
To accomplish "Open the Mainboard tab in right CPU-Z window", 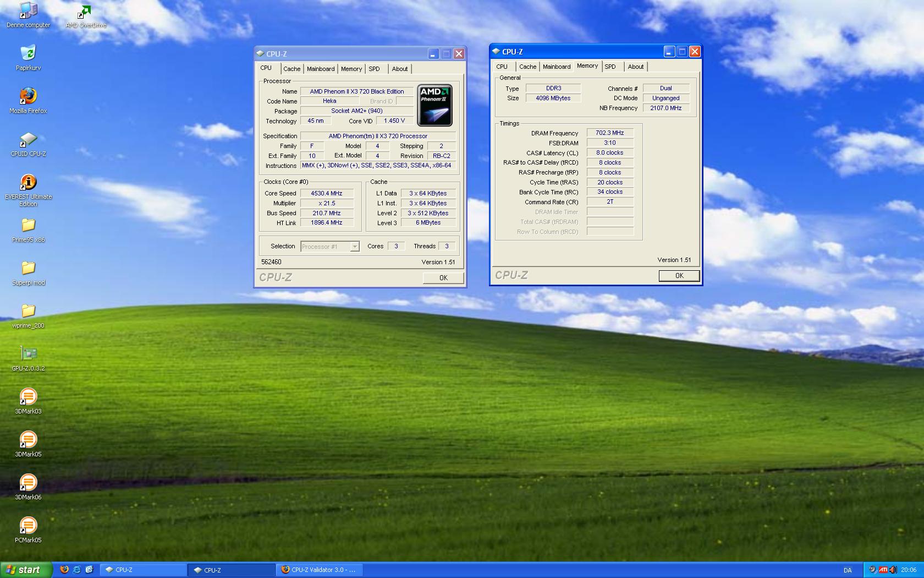I will 557,67.
